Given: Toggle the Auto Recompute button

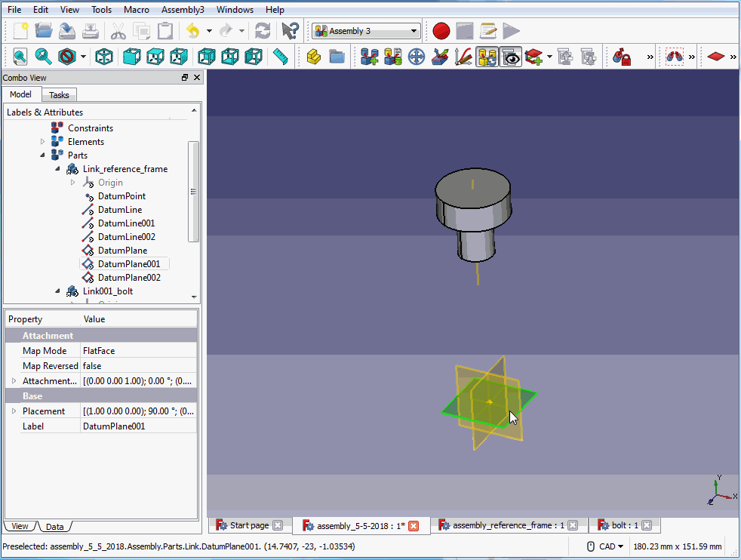Looking at the screenshot, I should tap(487, 57).
